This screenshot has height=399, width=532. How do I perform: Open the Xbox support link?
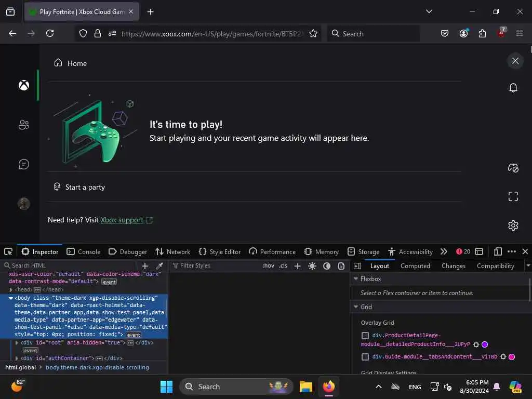click(x=122, y=220)
